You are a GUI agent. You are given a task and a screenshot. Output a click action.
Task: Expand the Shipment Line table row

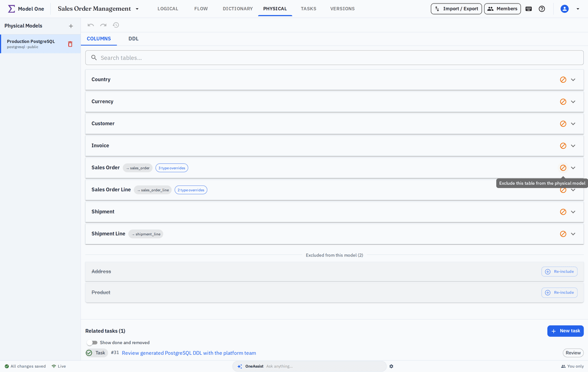pos(573,234)
